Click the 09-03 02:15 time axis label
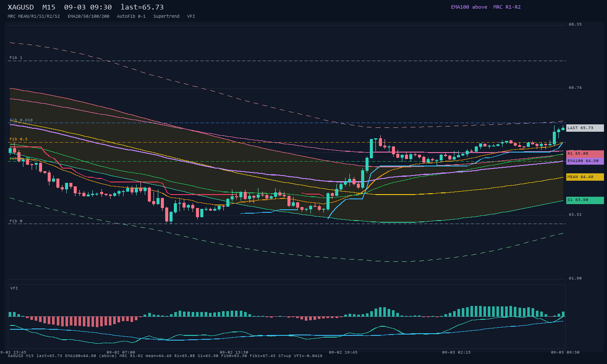607x364 pixels. point(457,352)
